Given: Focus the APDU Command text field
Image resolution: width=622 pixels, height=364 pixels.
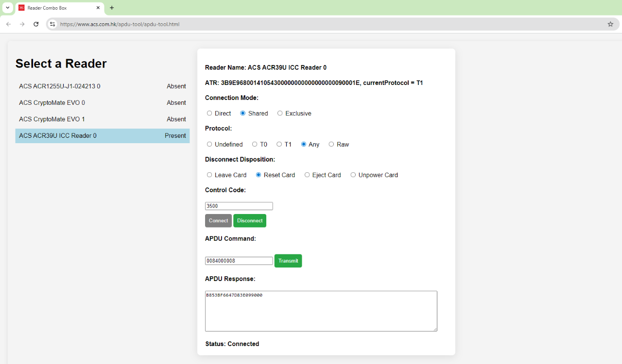Looking at the screenshot, I should tap(239, 261).
